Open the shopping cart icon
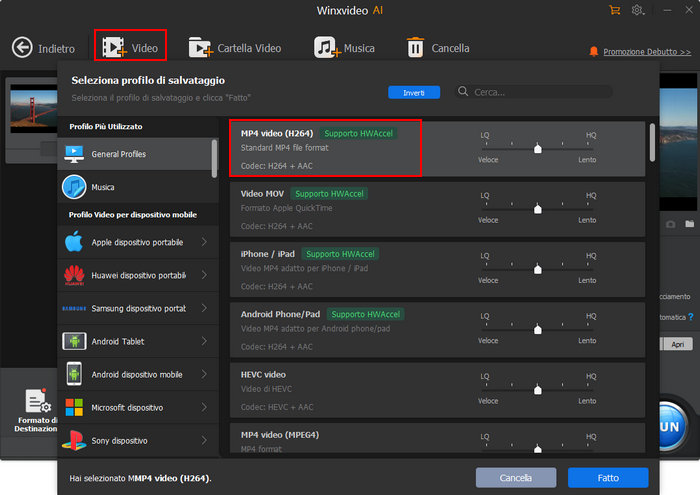Viewport: 700px width, 495px height. tap(614, 11)
